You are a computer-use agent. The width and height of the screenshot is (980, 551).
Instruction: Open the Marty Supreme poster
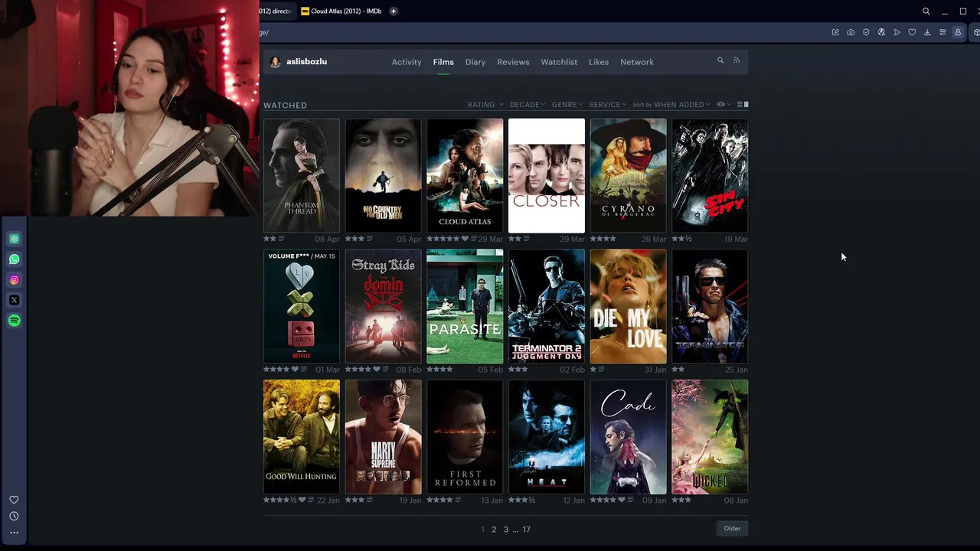pos(383,437)
